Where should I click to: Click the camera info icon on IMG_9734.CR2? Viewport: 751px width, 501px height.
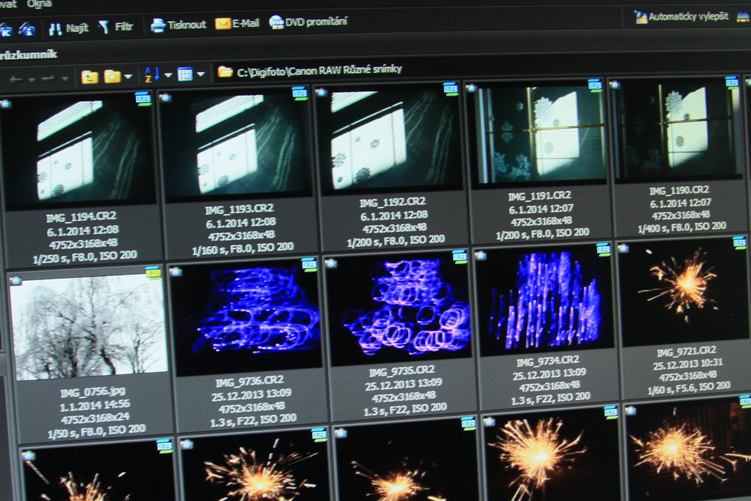pos(480,255)
